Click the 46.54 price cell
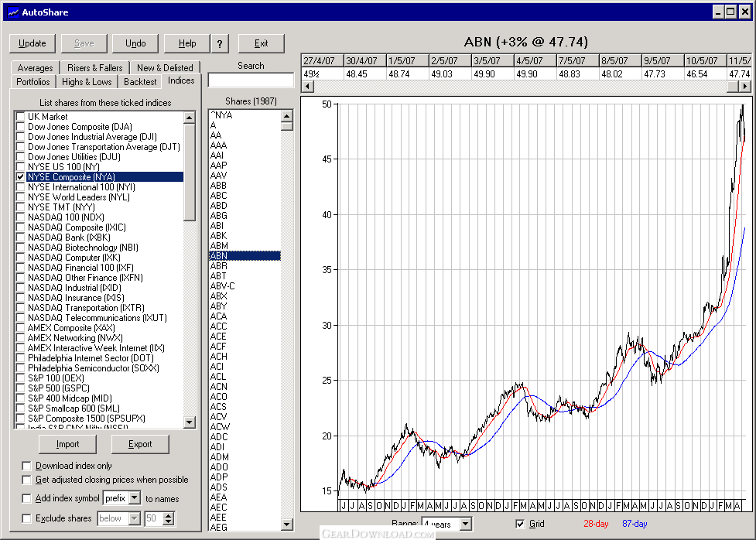The height and width of the screenshot is (540, 756). pyautogui.click(x=705, y=73)
